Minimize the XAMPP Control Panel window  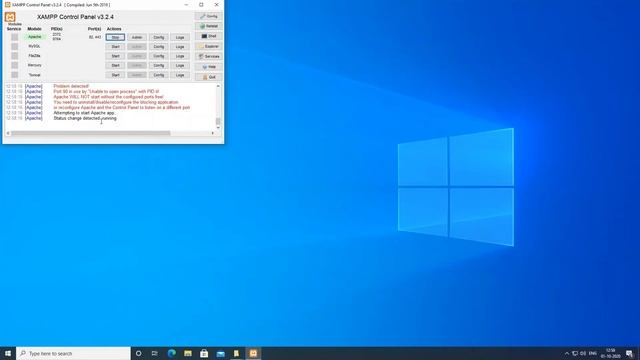pyautogui.click(x=186, y=4)
